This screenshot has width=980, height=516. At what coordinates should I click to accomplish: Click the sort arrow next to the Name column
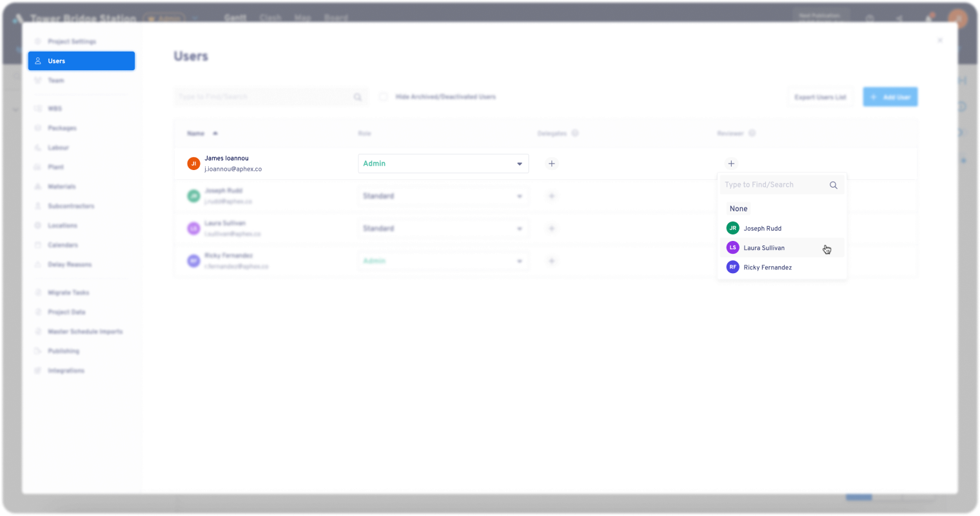tap(215, 133)
